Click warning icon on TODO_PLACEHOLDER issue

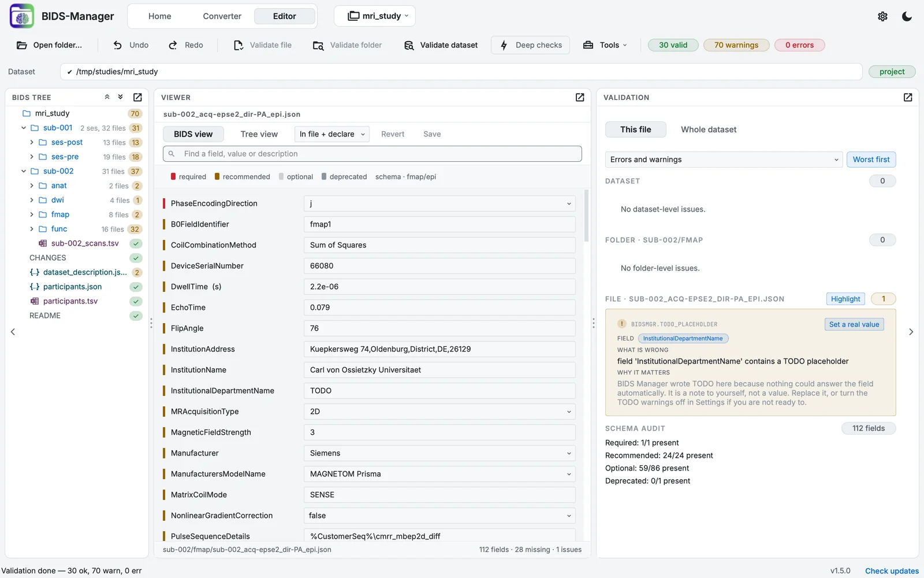pos(622,324)
